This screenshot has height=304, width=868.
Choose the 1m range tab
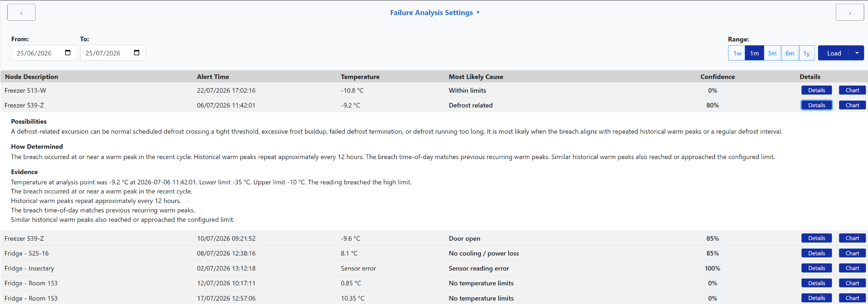[754, 53]
